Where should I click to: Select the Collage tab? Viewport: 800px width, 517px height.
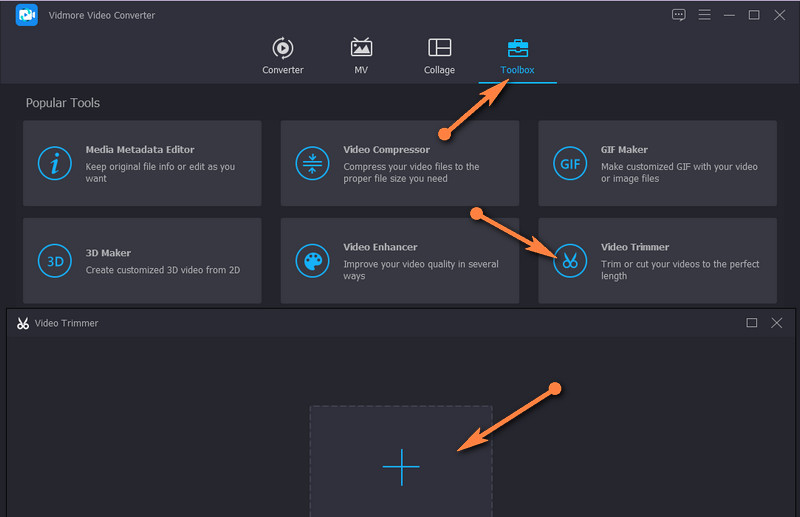tap(439, 56)
